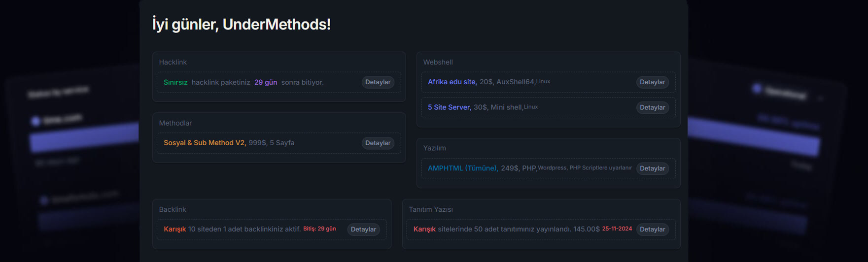Open the AMPHTML (Tümüne) software link
Viewport: 868px width, 262px height.
coord(463,168)
